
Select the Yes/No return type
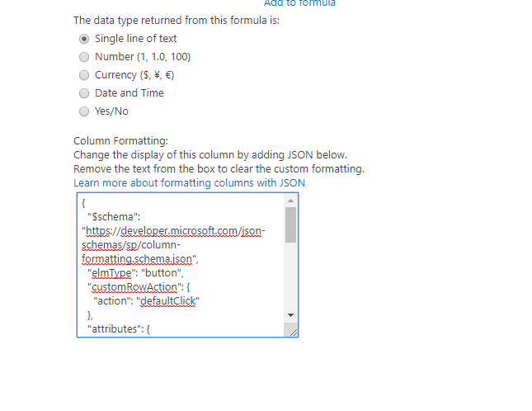pos(84,111)
